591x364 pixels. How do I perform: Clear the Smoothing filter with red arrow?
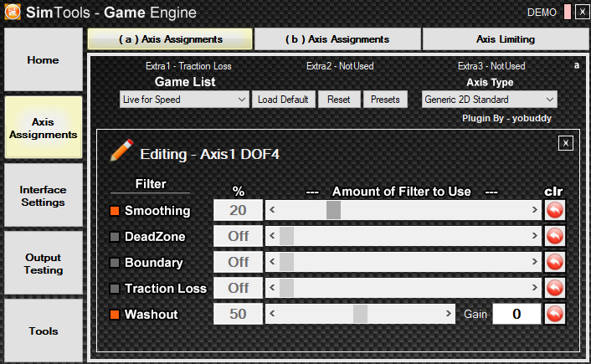click(x=555, y=210)
